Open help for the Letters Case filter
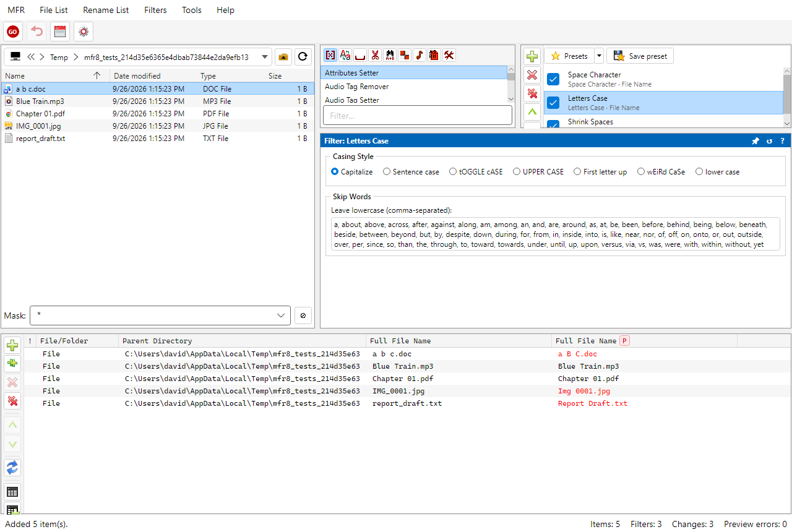Screen dimensions: 792x532 (782, 141)
